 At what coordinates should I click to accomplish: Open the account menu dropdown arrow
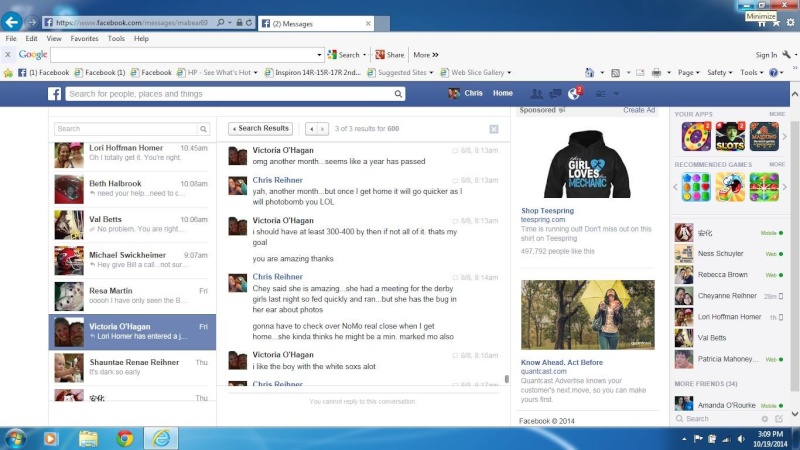click(616, 94)
